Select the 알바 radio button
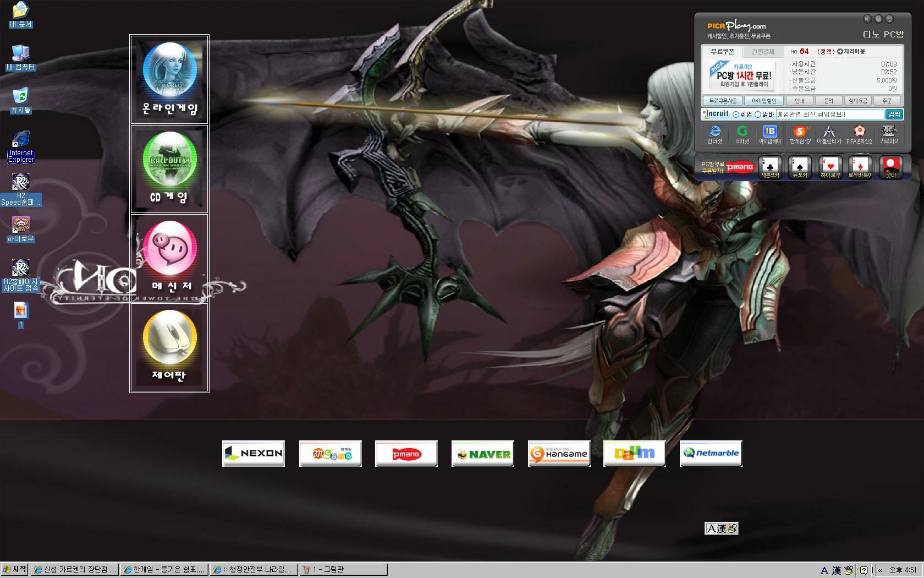The height and width of the screenshot is (578, 924). (758, 114)
